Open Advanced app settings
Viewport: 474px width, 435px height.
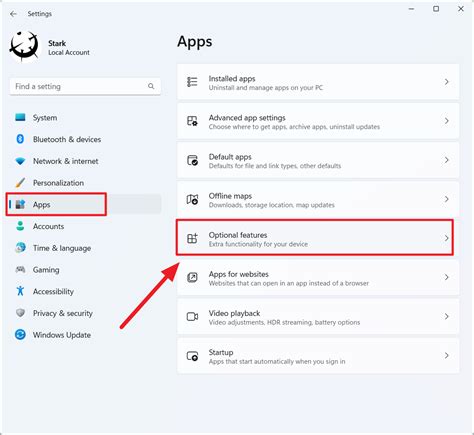click(x=318, y=121)
